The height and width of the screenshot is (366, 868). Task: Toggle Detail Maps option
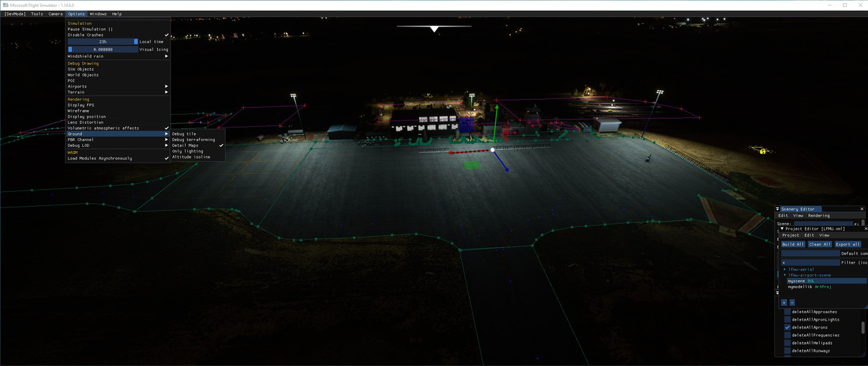(197, 145)
